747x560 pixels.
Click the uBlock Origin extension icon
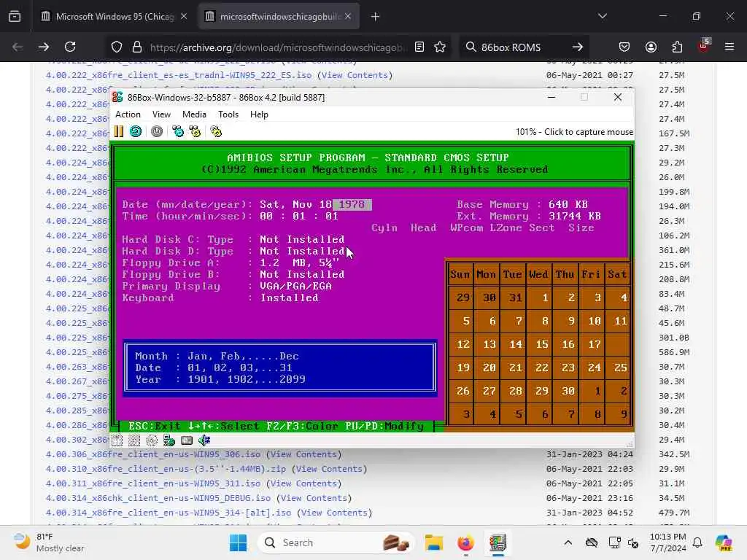pyautogui.click(x=703, y=47)
